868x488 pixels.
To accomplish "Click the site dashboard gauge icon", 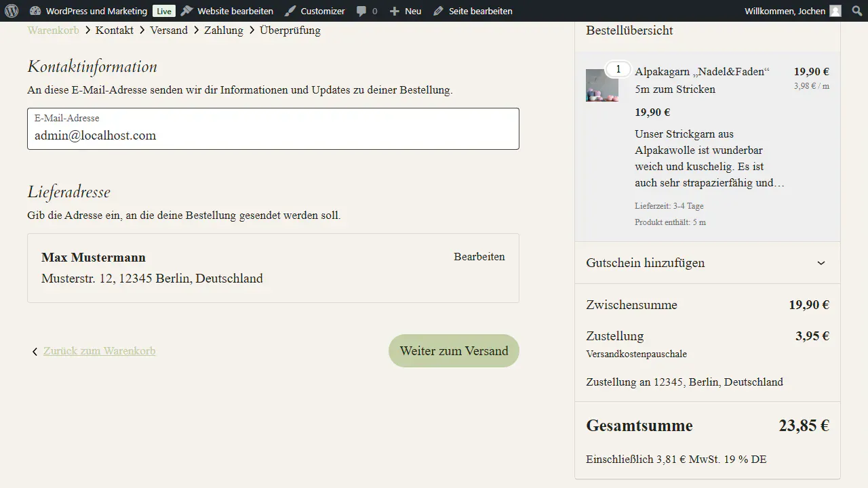I will [35, 11].
